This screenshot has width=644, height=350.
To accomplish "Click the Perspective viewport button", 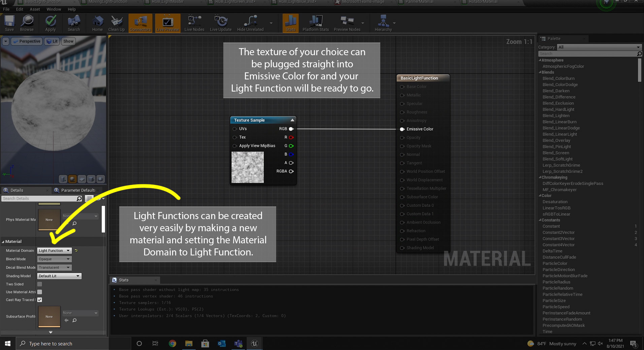I will click(26, 41).
